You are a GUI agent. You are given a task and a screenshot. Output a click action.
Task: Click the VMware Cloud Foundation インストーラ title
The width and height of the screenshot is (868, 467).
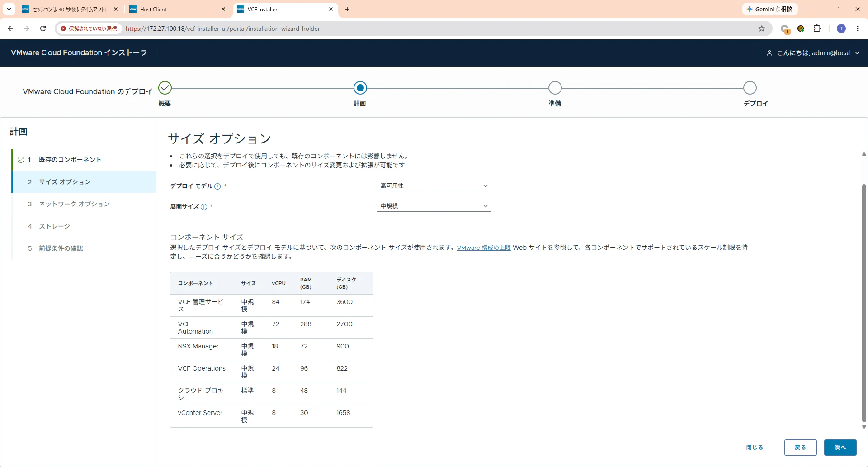pyautogui.click(x=79, y=53)
